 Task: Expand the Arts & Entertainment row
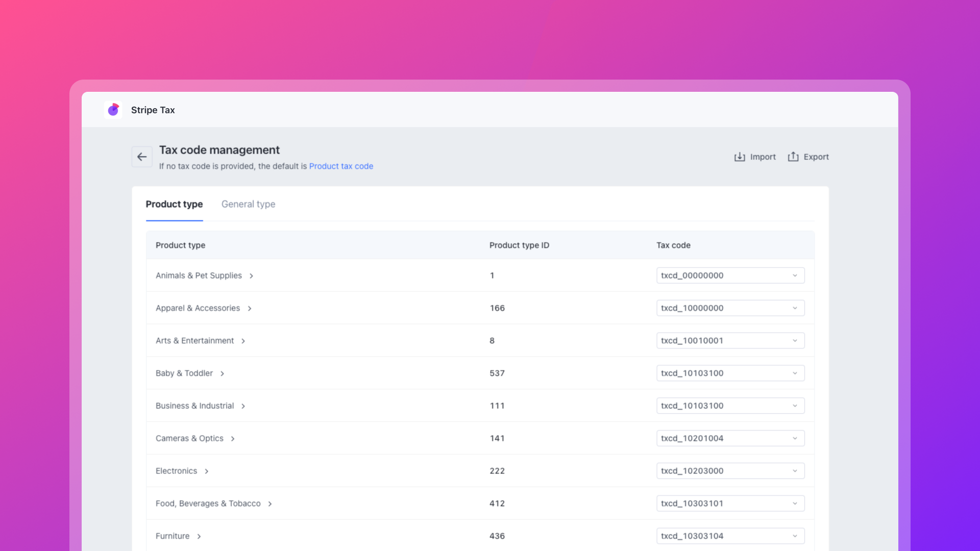click(243, 341)
